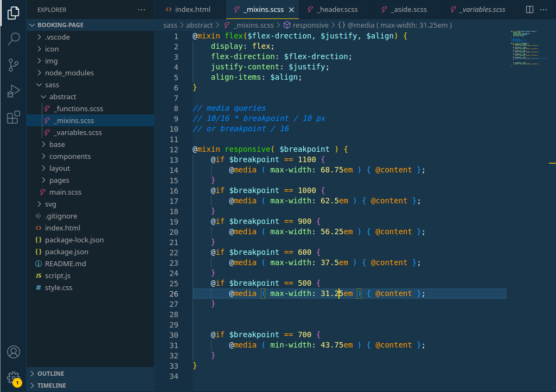Collapse the BOOKING-PAGE folder section
This screenshot has height=392, width=556.
pos(91,25)
